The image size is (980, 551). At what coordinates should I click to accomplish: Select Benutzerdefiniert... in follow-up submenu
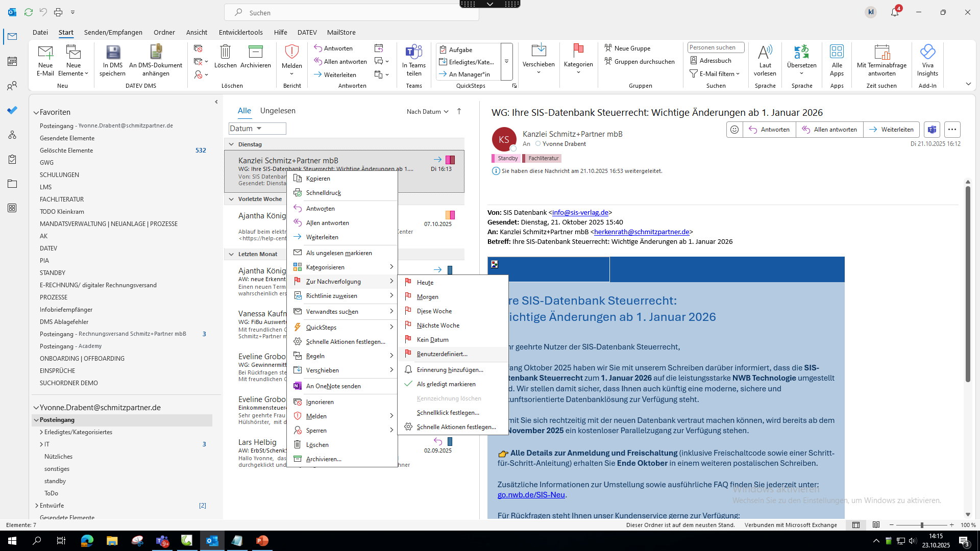pyautogui.click(x=453, y=354)
